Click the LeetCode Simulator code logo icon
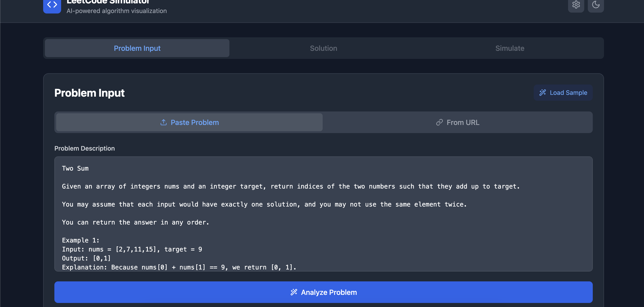Viewport: 644px width, 307px height. [52, 5]
